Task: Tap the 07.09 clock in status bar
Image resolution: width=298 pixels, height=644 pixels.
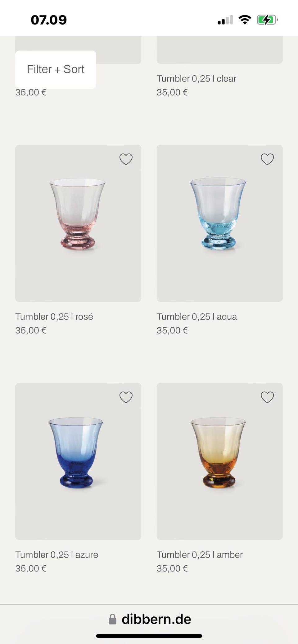Action: click(x=49, y=20)
